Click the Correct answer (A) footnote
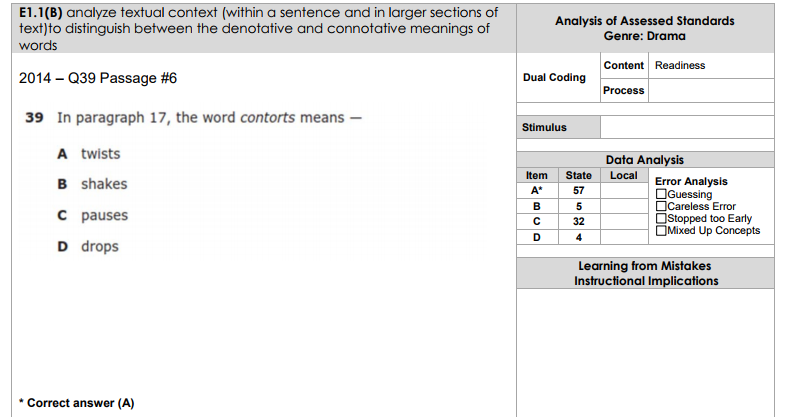This screenshot has width=787, height=417. [77, 403]
